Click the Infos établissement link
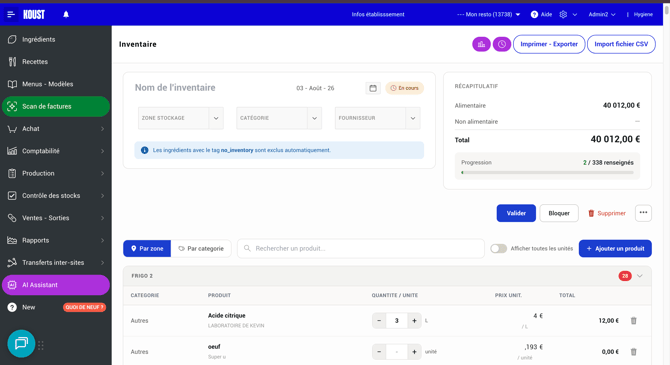This screenshot has width=670, height=365. click(378, 15)
